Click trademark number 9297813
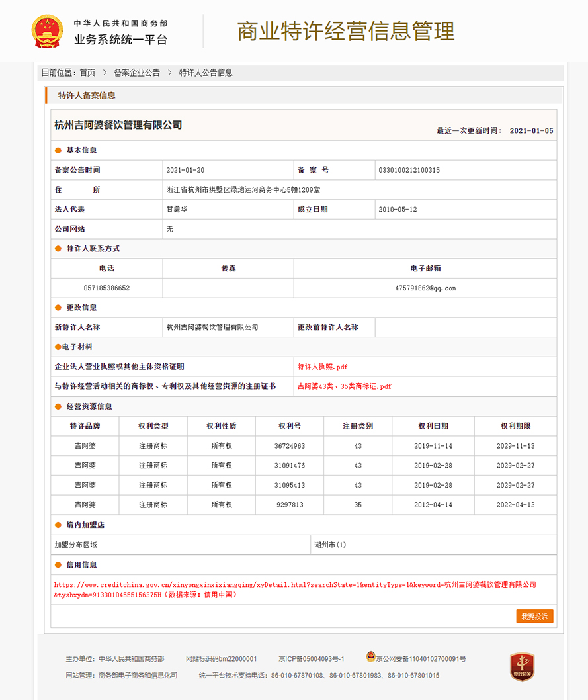Screen dimensions: 588x700 (290, 505)
